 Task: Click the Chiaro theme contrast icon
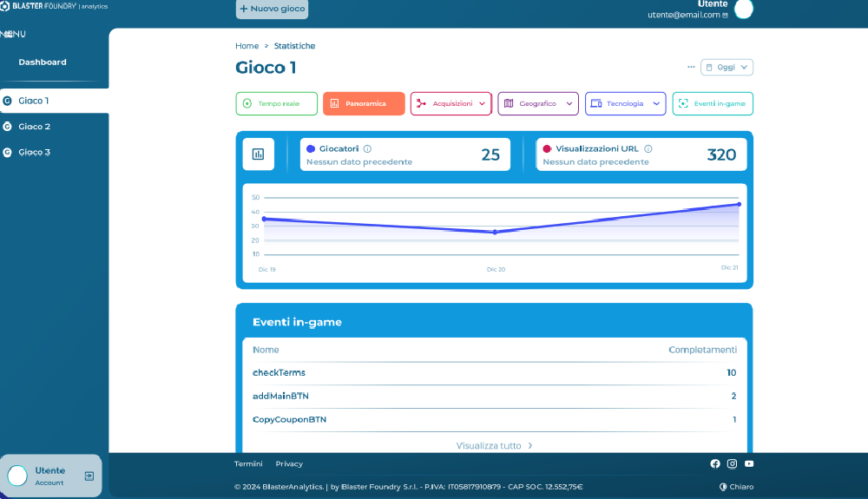click(x=723, y=487)
